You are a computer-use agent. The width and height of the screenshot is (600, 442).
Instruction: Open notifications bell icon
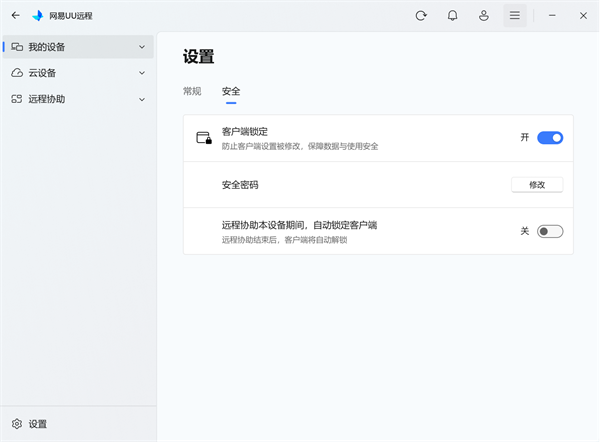[452, 15]
